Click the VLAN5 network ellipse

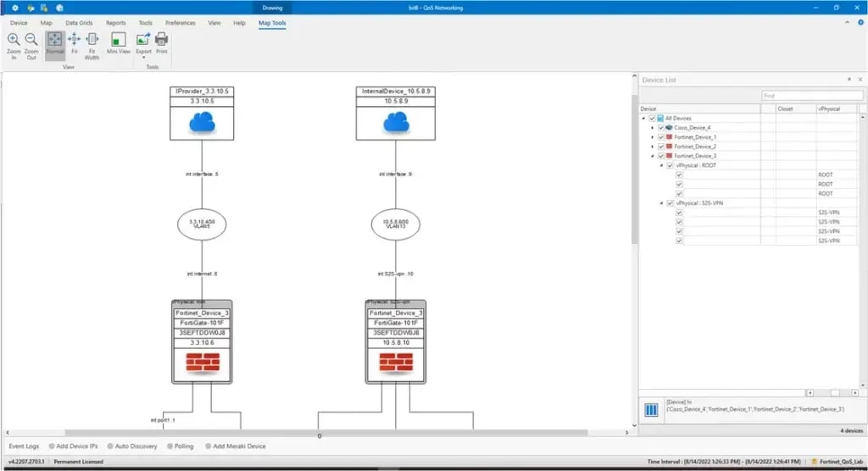(x=202, y=224)
